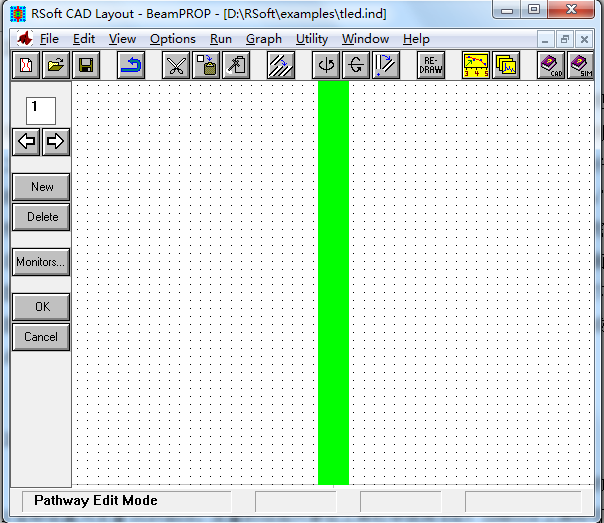
Task: Open the Graph menu
Action: tap(264, 39)
